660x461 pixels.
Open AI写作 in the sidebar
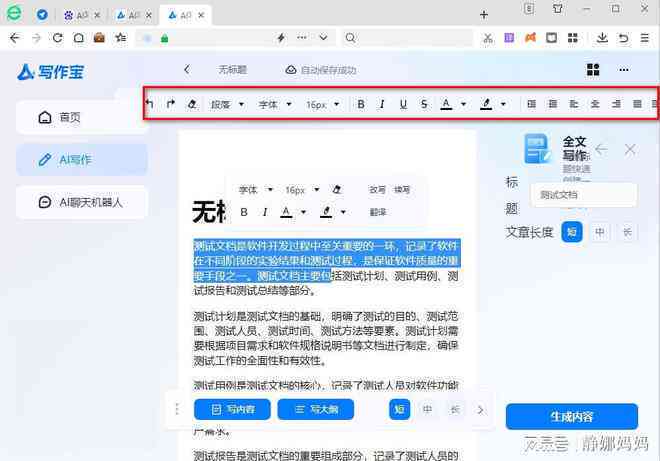click(82, 160)
